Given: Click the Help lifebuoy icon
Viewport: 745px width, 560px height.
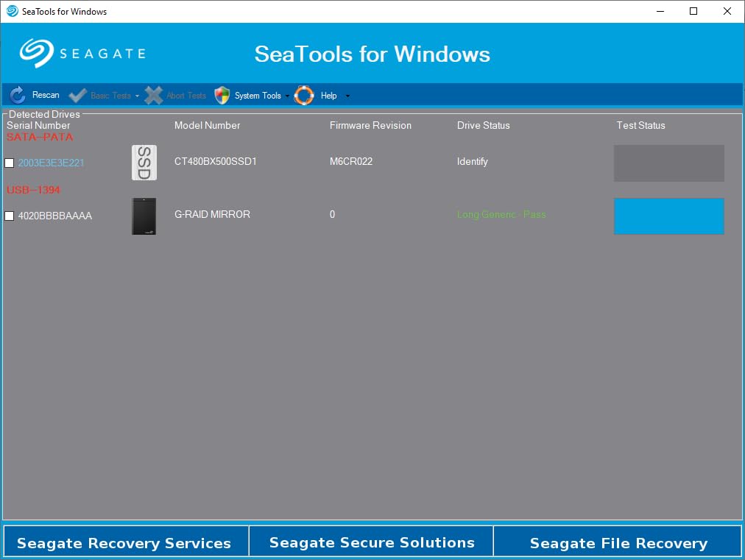Looking at the screenshot, I should 304,96.
